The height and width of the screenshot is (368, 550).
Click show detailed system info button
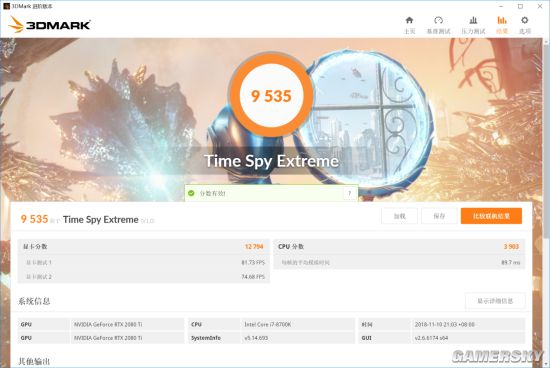point(495,301)
